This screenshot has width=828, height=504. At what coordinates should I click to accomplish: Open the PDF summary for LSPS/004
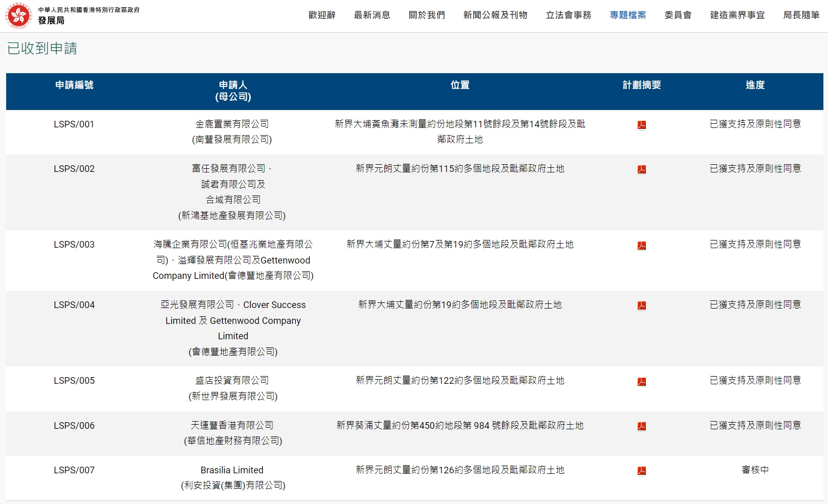click(641, 305)
